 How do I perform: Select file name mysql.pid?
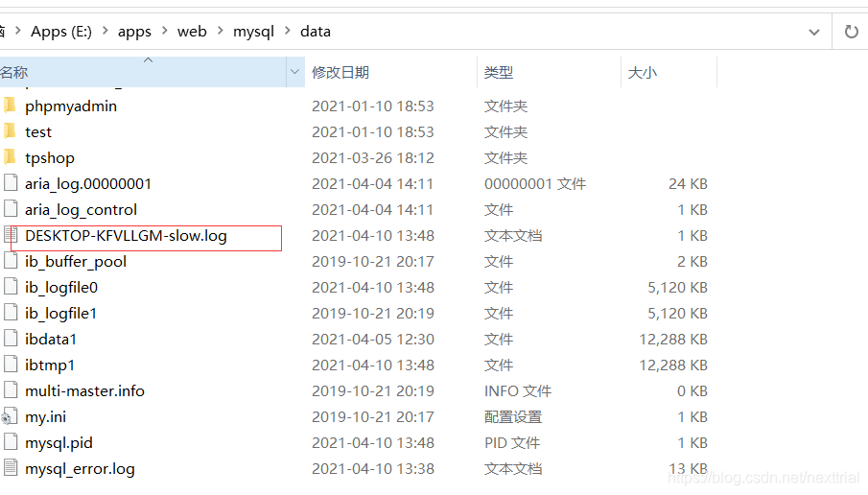59,443
